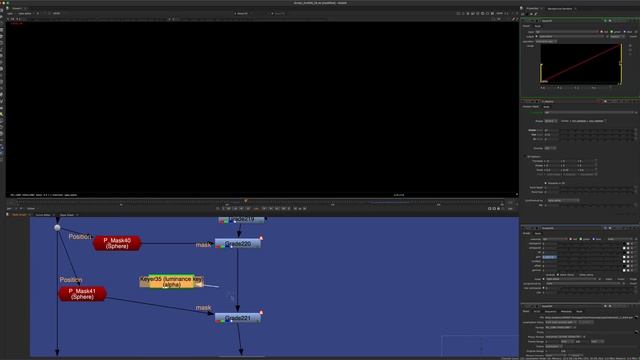The width and height of the screenshot is (640, 360).
Task: Click left yellow handle on Keyer range graph
Action: 541,73
